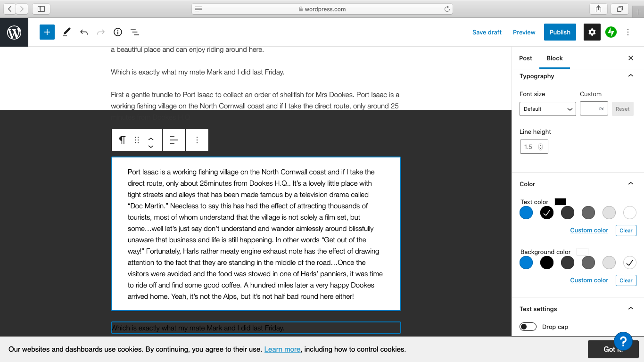The height and width of the screenshot is (362, 644).
Task: Toggle the Drop cap switch
Action: pyautogui.click(x=528, y=327)
